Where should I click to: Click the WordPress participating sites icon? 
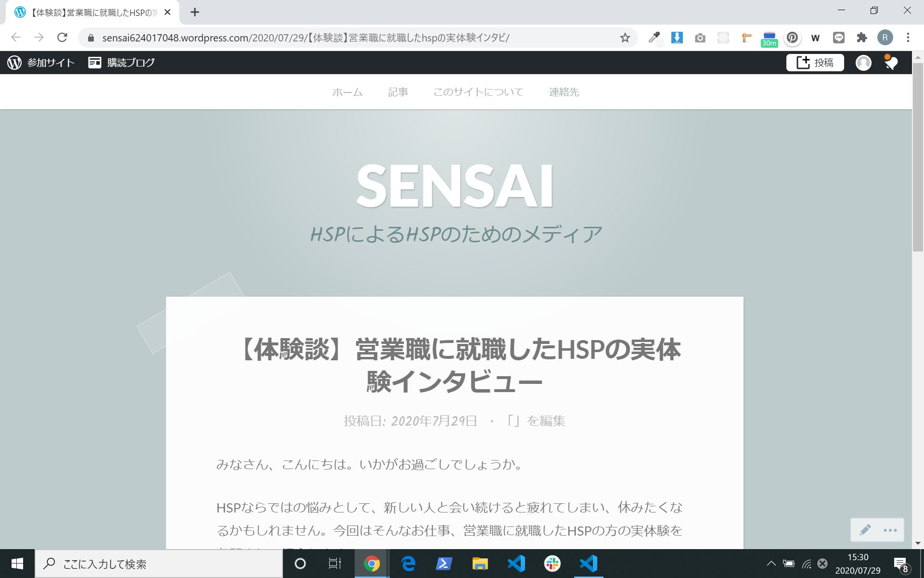14,63
